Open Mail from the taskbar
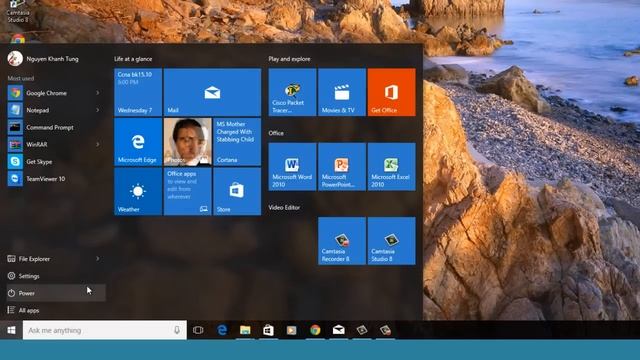This screenshot has height=360, width=640. point(338,330)
